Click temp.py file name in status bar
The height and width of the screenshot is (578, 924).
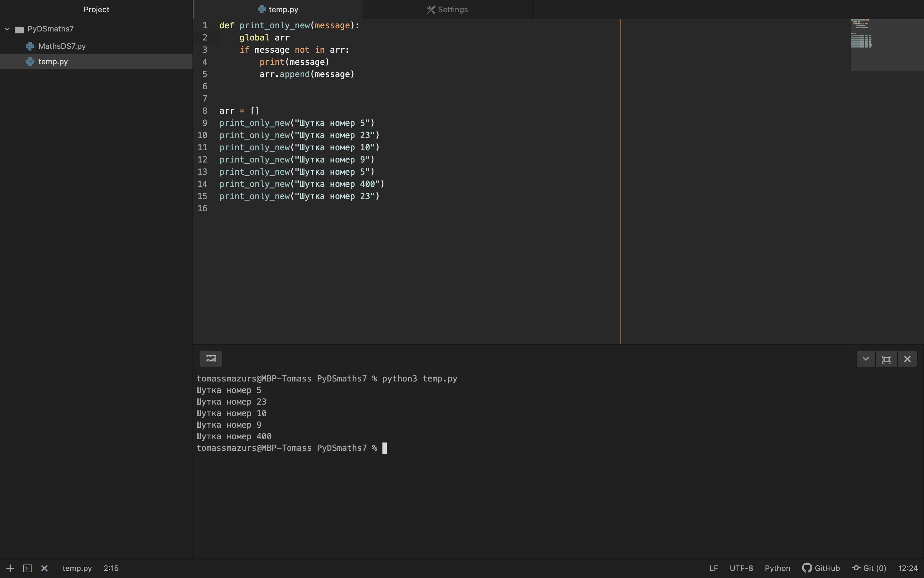point(77,568)
